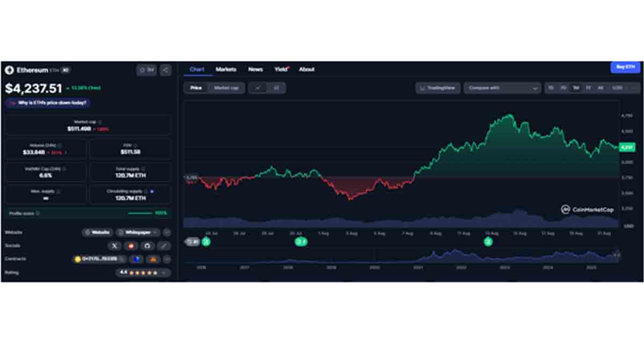
Task: Toggle LOG scale on the chart
Action: [x=617, y=88]
